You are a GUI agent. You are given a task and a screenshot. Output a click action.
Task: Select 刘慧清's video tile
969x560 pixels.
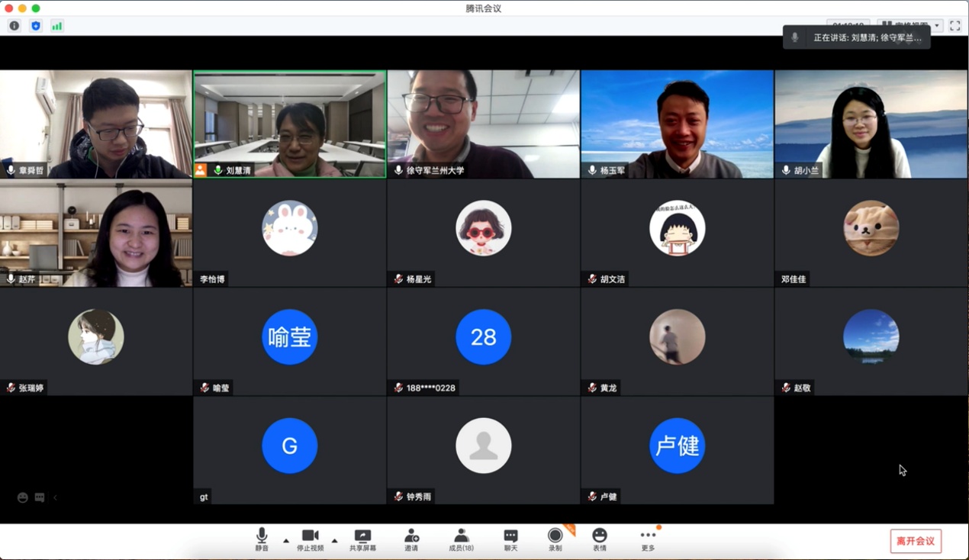[290, 124]
